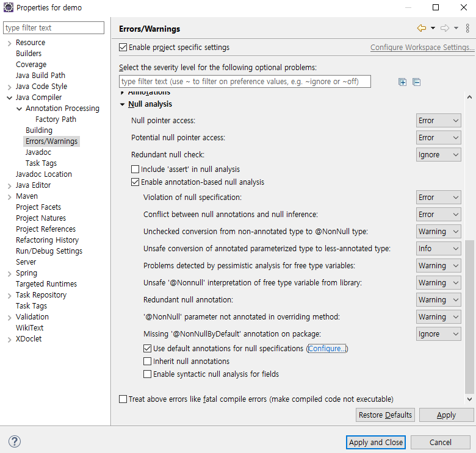Toggle Use default annotations for null specifications
Image resolution: width=476 pixels, height=453 pixels.
coord(147,348)
